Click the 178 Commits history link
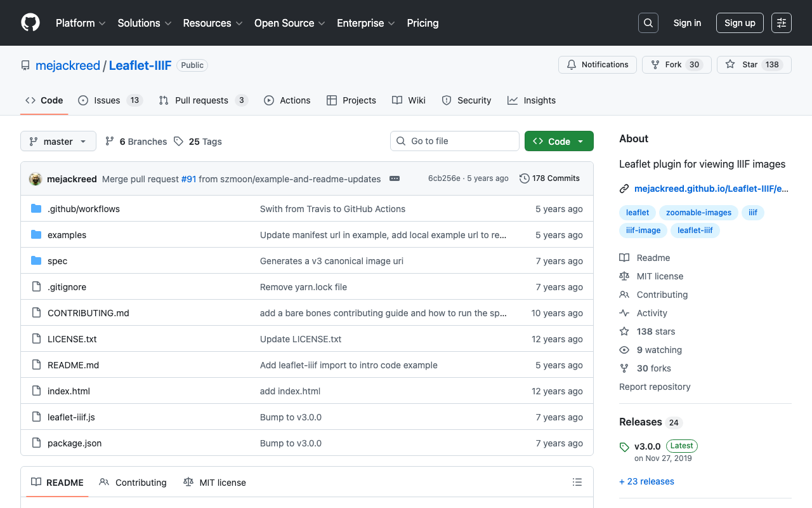This screenshot has width=812, height=508. pos(549,178)
